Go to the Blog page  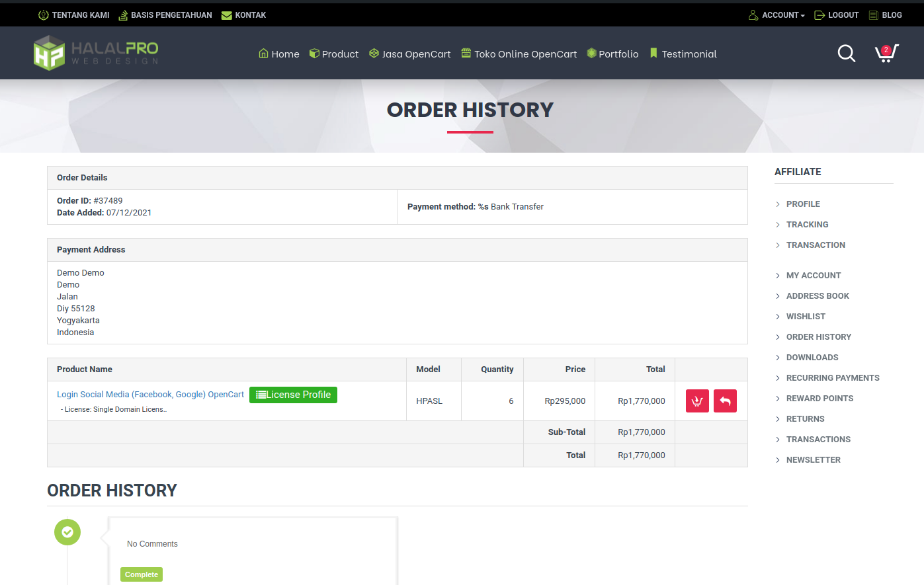click(885, 15)
